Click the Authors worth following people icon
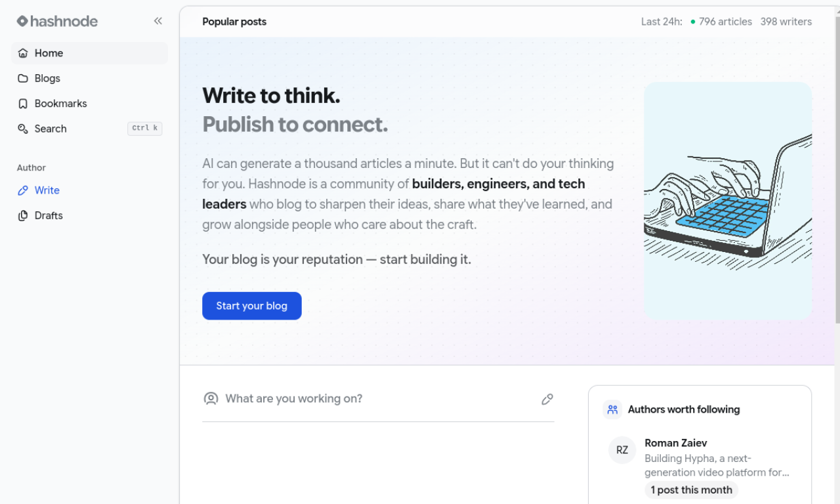The height and width of the screenshot is (504, 840). click(x=612, y=409)
